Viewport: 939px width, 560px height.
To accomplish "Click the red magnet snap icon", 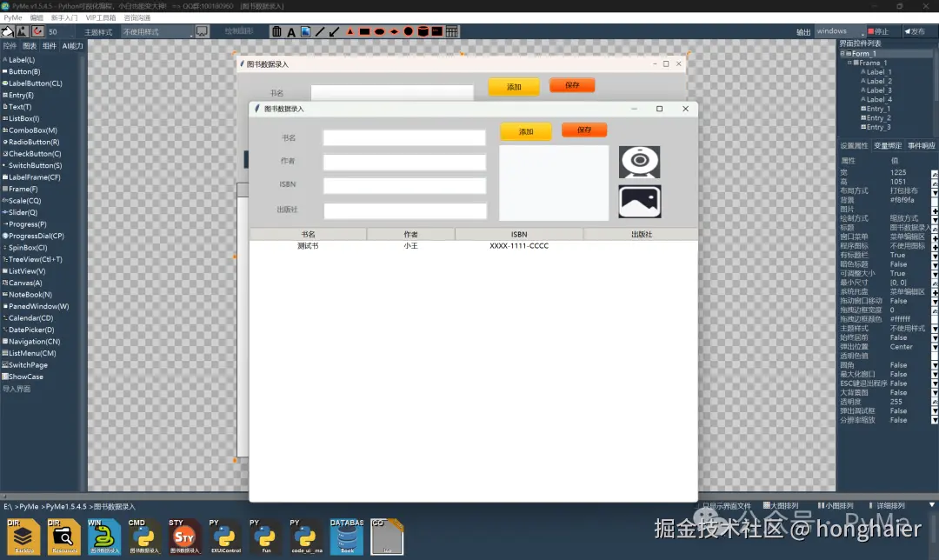I will 37,31.
